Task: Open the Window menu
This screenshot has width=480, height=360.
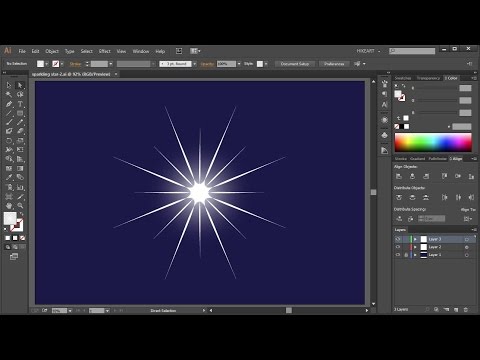Action: point(141,51)
